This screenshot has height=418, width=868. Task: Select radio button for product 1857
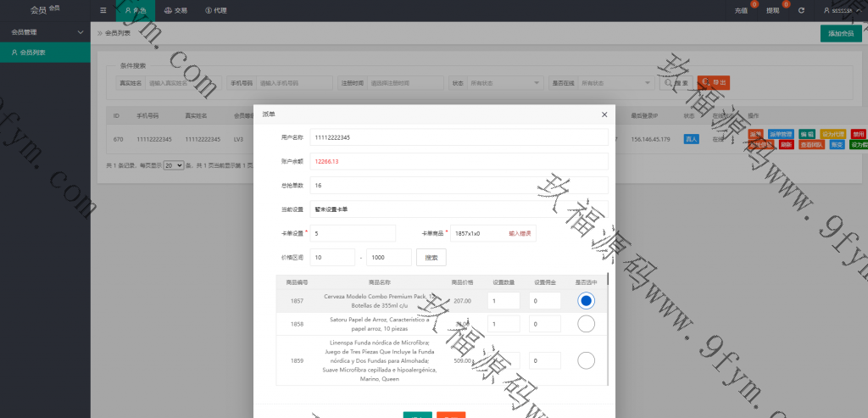coord(586,300)
